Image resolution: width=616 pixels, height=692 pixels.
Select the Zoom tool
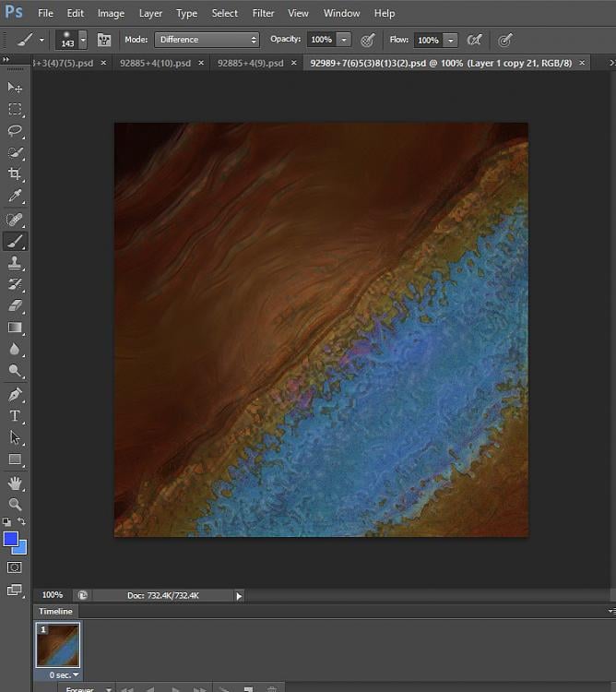15,504
